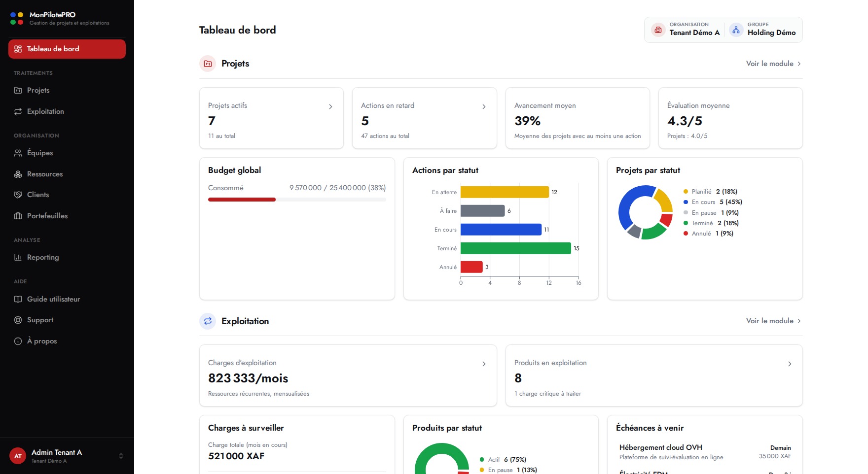Open the À propos page
Viewport: 868px width, 474px height.
[x=67, y=341]
